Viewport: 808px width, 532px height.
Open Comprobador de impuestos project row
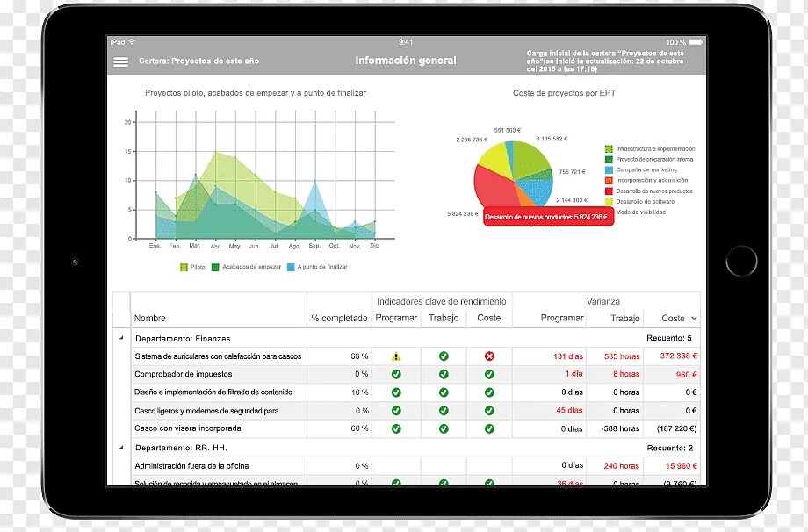[x=184, y=374]
